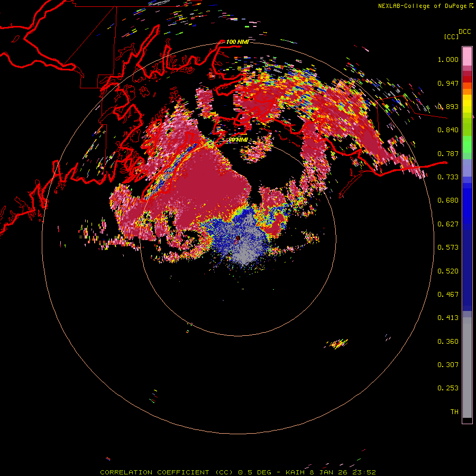Image resolution: width=476 pixels, height=476 pixels.
Task: Click the DCC label above the color scale
Action: point(465,32)
